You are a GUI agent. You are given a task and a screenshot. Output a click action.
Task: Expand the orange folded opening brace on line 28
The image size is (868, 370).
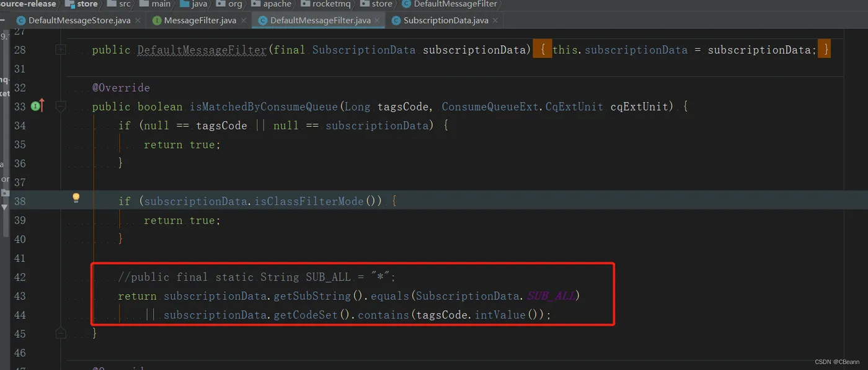(542, 50)
